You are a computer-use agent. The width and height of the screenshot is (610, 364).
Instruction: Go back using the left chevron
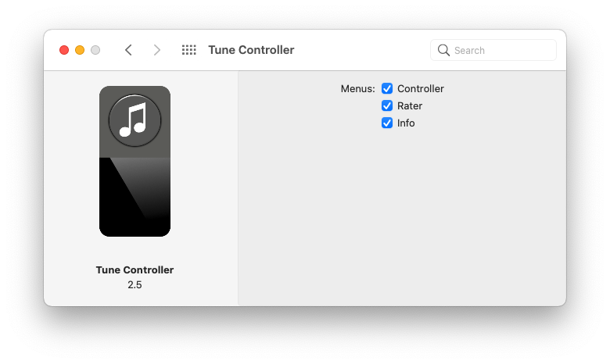coord(128,50)
